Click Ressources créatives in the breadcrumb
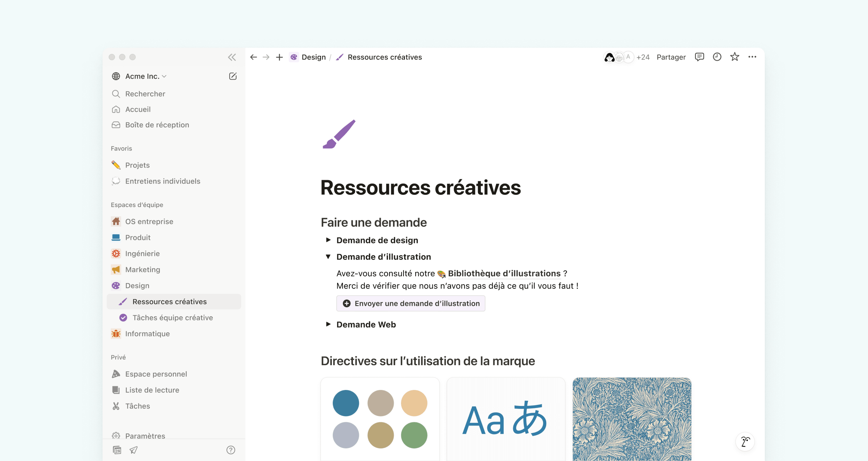The image size is (868, 461). point(379,57)
